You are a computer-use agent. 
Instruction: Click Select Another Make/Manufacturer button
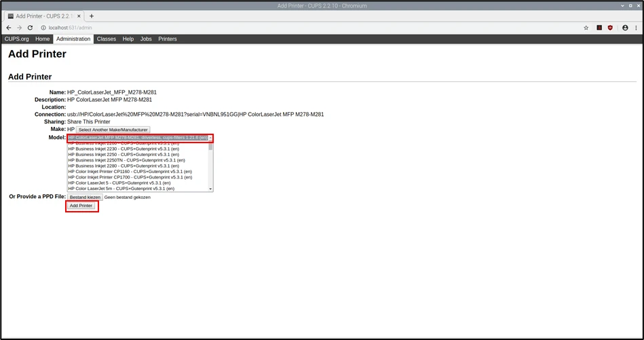coord(113,130)
